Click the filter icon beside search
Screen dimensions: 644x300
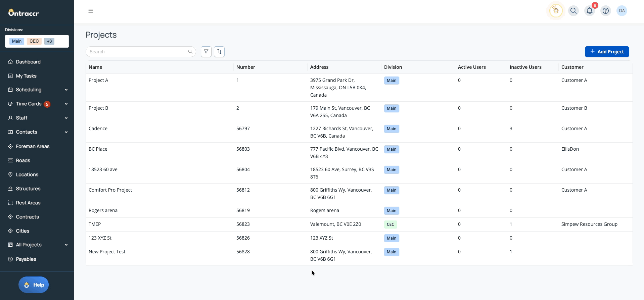(206, 52)
